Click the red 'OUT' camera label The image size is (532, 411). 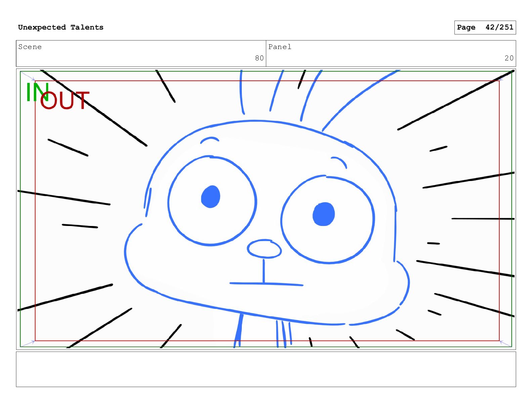click(x=65, y=100)
